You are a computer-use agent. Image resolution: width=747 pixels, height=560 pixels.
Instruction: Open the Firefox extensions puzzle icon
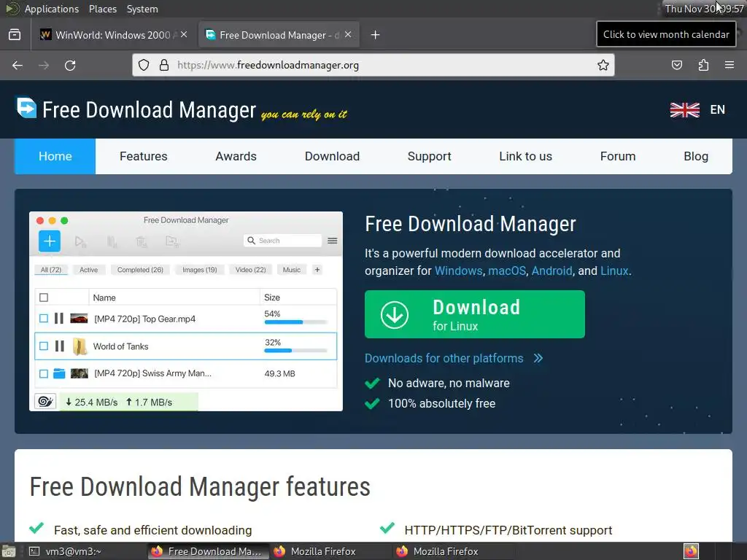pyautogui.click(x=703, y=65)
